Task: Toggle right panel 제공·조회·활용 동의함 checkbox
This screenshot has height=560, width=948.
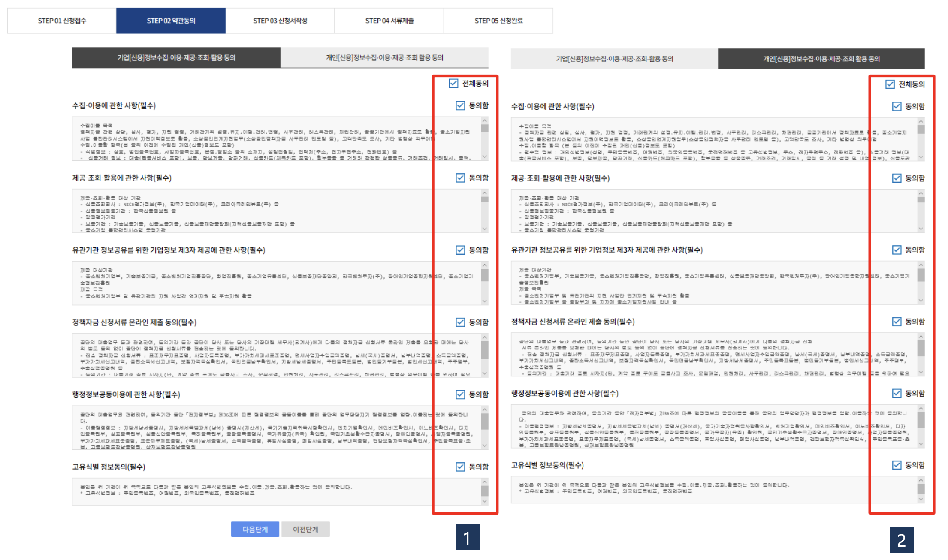Action: coord(897,178)
